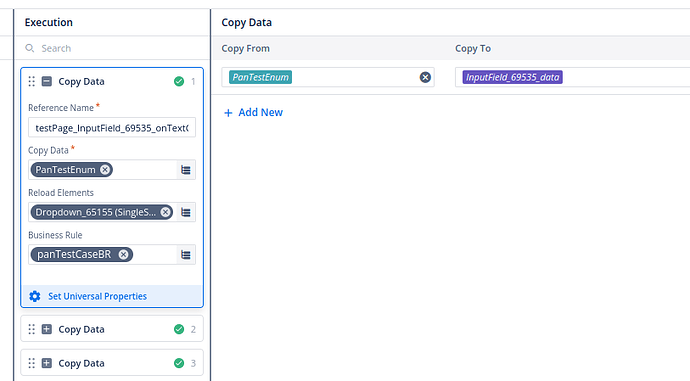
Task: Open Set Universal Properties link
Action: pos(97,296)
